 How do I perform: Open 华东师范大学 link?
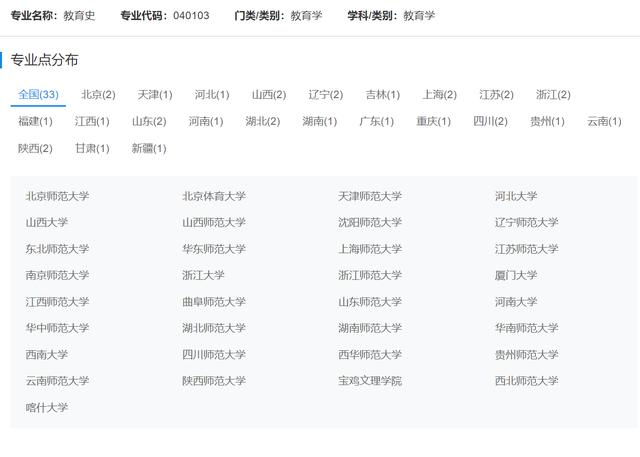coord(214,249)
